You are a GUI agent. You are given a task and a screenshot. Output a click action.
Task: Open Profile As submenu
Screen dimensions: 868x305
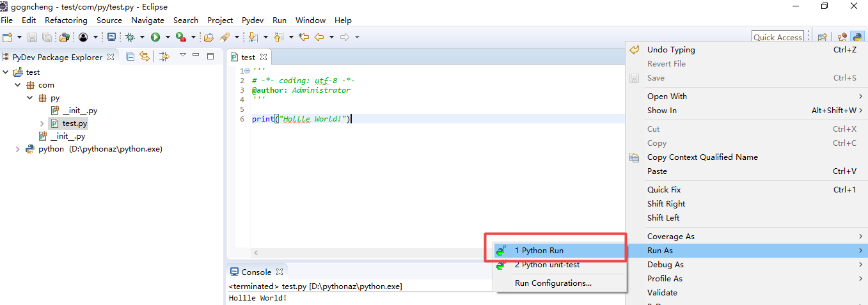[746, 278]
